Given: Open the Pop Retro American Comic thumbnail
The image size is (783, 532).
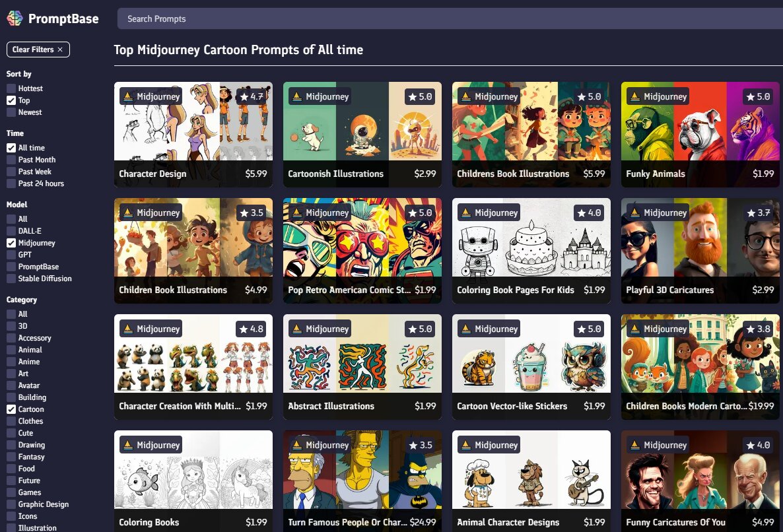Looking at the screenshot, I should pos(362,238).
